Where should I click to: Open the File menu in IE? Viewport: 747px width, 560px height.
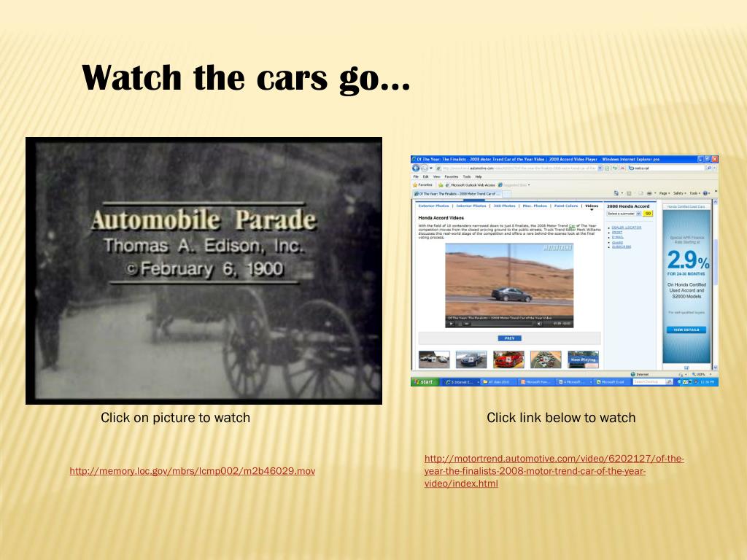coord(415,176)
